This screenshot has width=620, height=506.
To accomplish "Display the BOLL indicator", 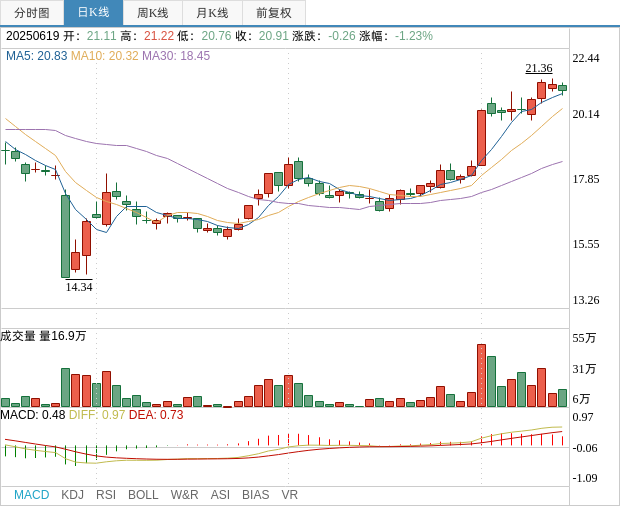I will pyautogui.click(x=143, y=495).
